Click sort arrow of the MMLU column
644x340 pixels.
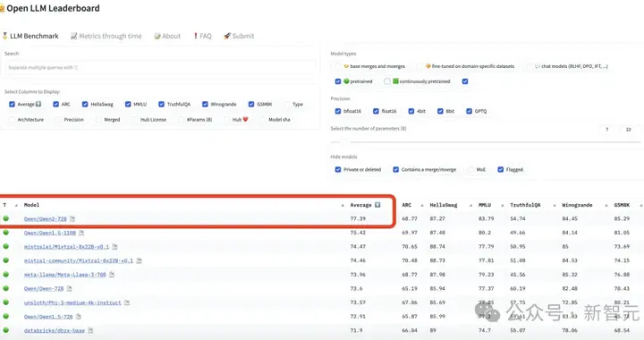click(x=502, y=205)
